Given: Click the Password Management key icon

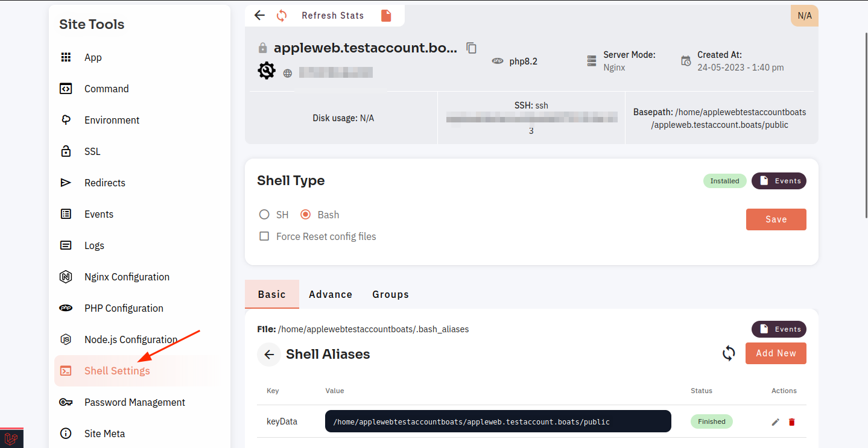Looking at the screenshot, I should click(66, 402).
